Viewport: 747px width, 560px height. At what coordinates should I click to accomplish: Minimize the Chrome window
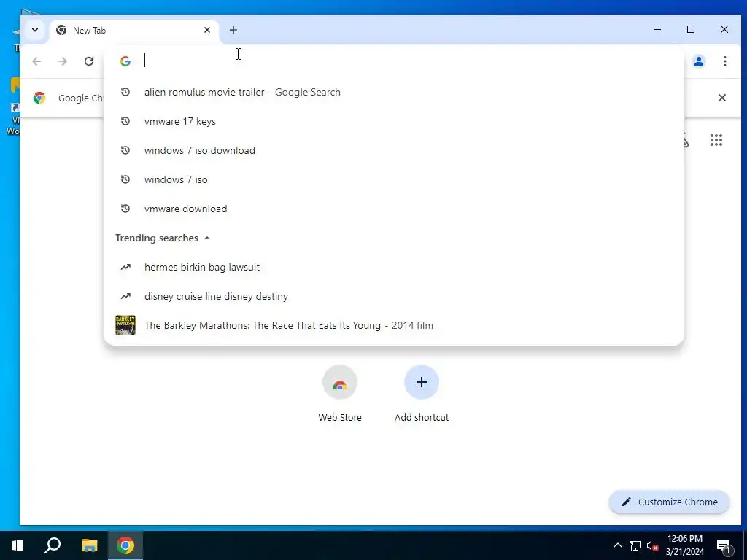[x=657, y=29]
